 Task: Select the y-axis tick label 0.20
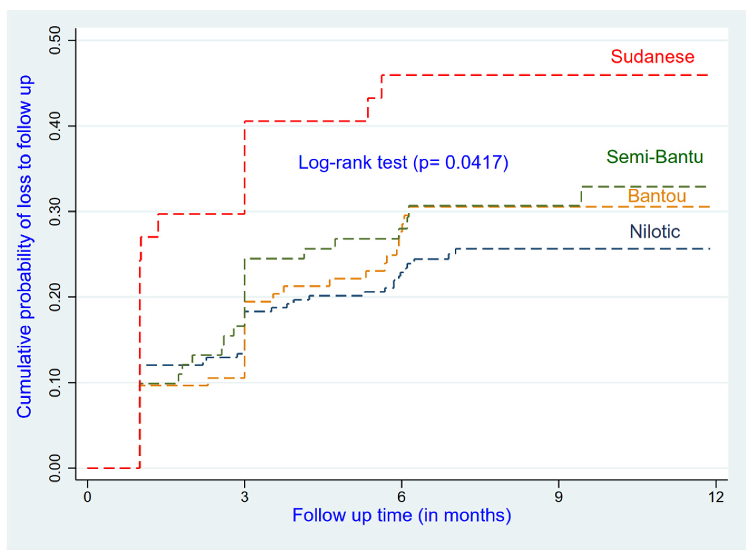point(55,297)
